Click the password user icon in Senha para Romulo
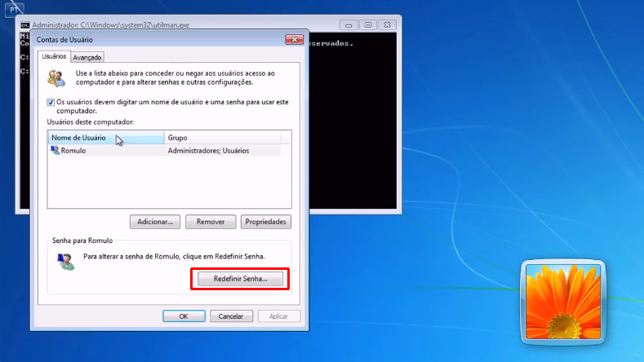Image resolution: width=644 pixels, height=362 pixels. point(66,262)
